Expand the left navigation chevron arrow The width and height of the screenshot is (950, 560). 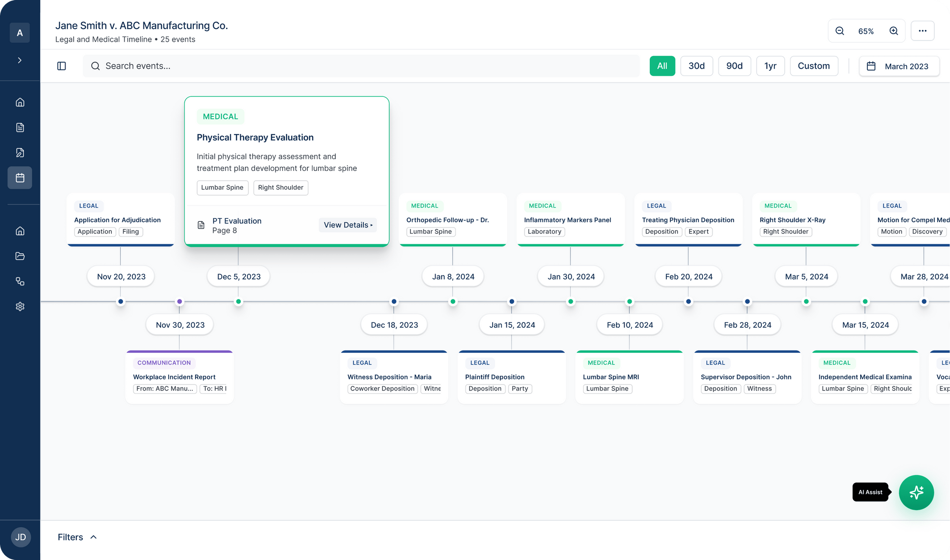20,60
